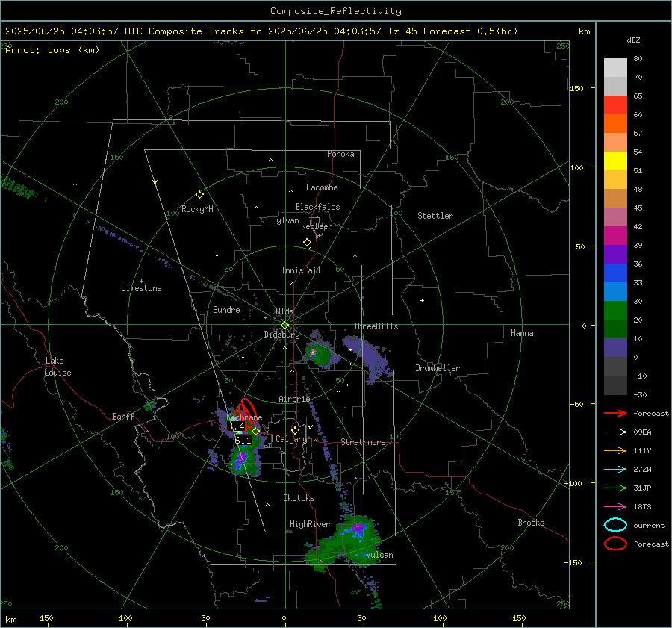Click the red 65 dBZ color swatch
The height and width of the screenshot is (628, 672).
(615, 105)
